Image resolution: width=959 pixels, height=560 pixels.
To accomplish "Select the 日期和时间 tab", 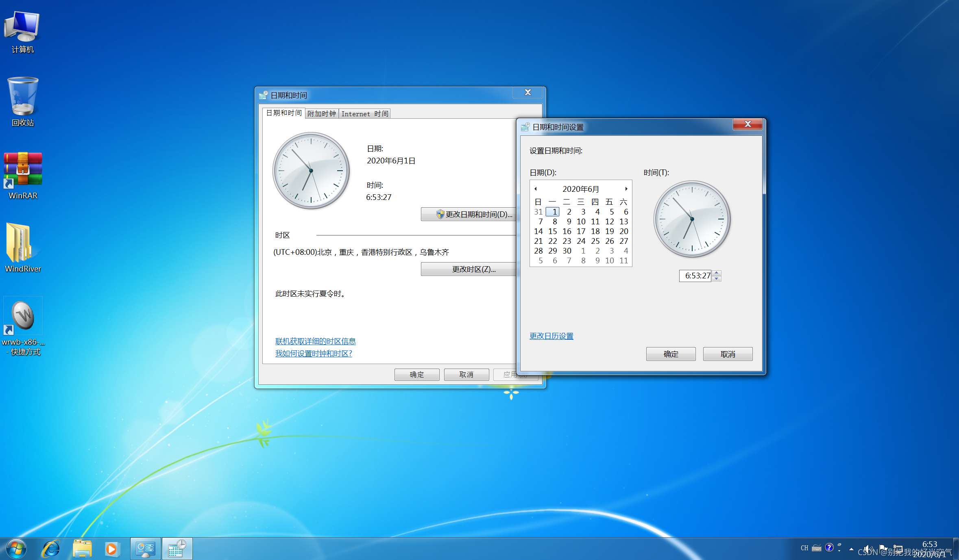I will point(284,113).
